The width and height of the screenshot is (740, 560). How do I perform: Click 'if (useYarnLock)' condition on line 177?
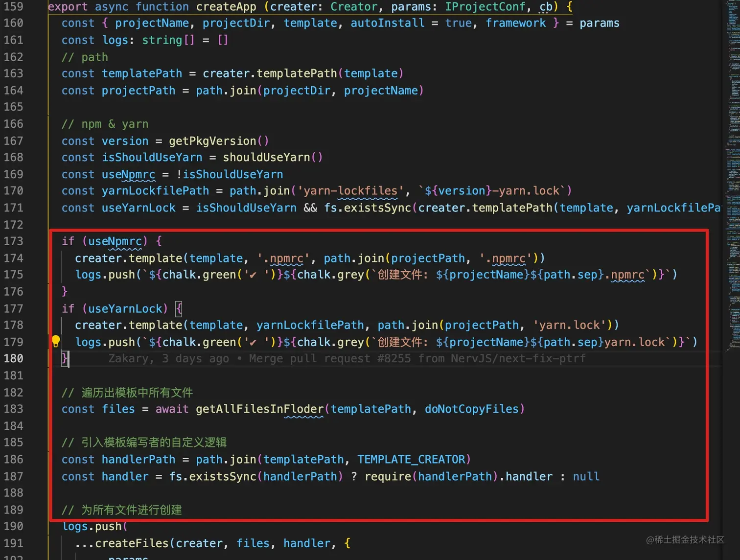coord(115,309)
